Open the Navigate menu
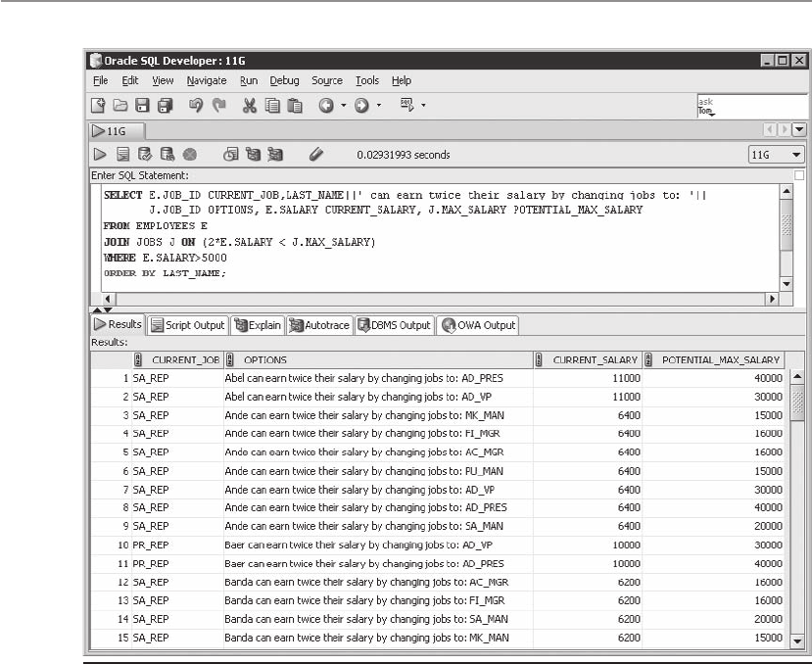This screenshot has width=812, height=664. pyautogui.click(x=207, y=81)
